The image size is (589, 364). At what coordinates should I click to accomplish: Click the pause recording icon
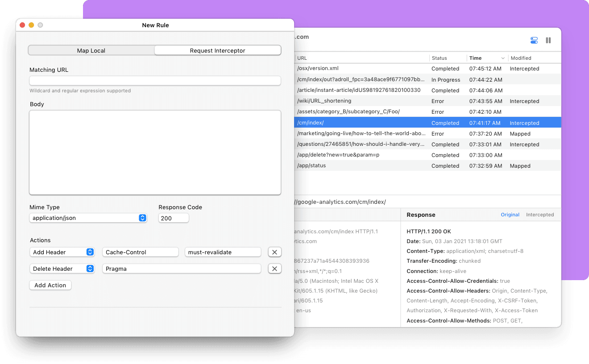coord(548,40)
